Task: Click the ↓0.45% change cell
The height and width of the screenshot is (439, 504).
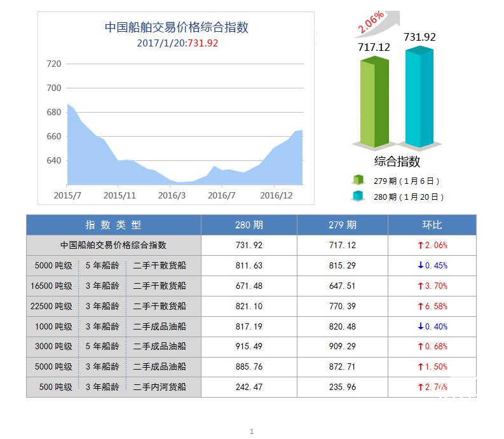Action: [x=432, y=265]
